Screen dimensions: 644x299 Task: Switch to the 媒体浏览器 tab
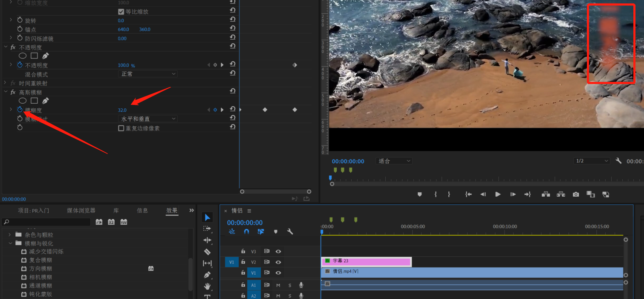click(x=81, y=210)
